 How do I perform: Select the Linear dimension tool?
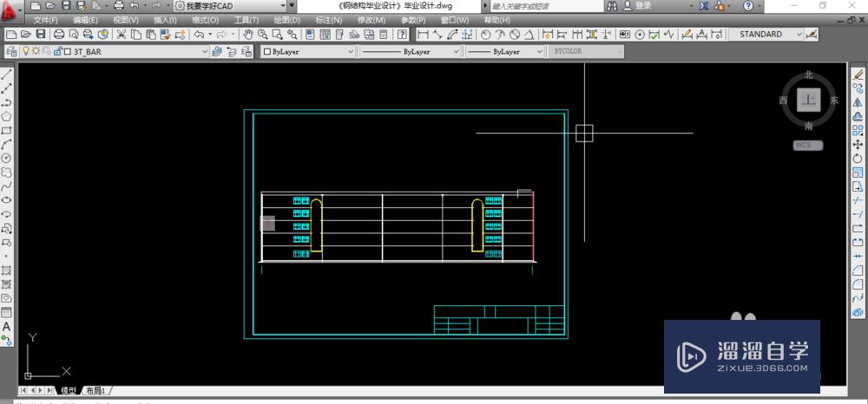coord(424,35)
